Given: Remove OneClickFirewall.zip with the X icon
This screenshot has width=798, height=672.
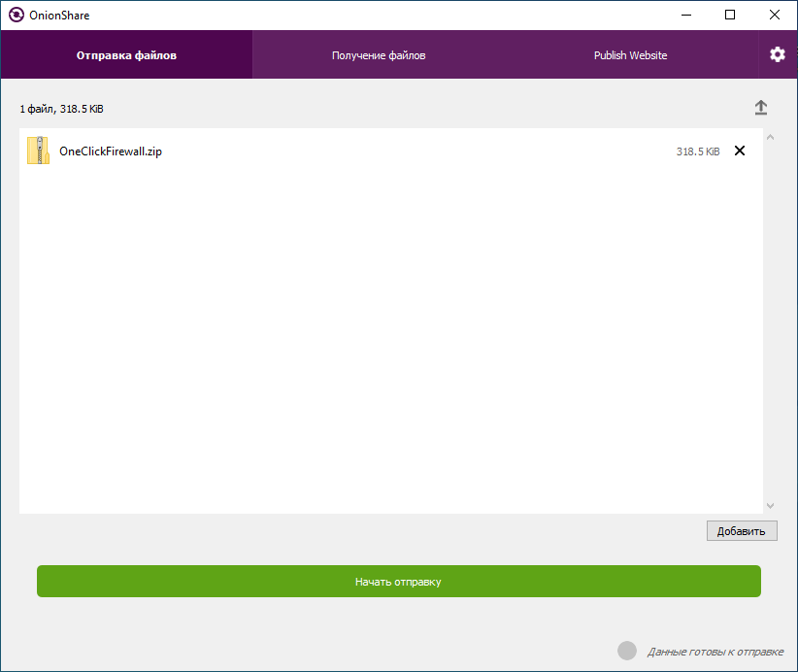Looking at the screenshot, I should (740, 151).
